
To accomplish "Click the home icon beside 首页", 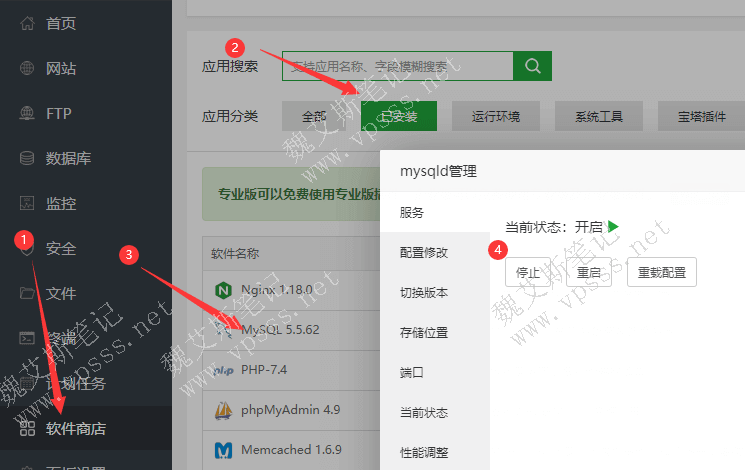I will pyautogui.click(x=27, y=23).
